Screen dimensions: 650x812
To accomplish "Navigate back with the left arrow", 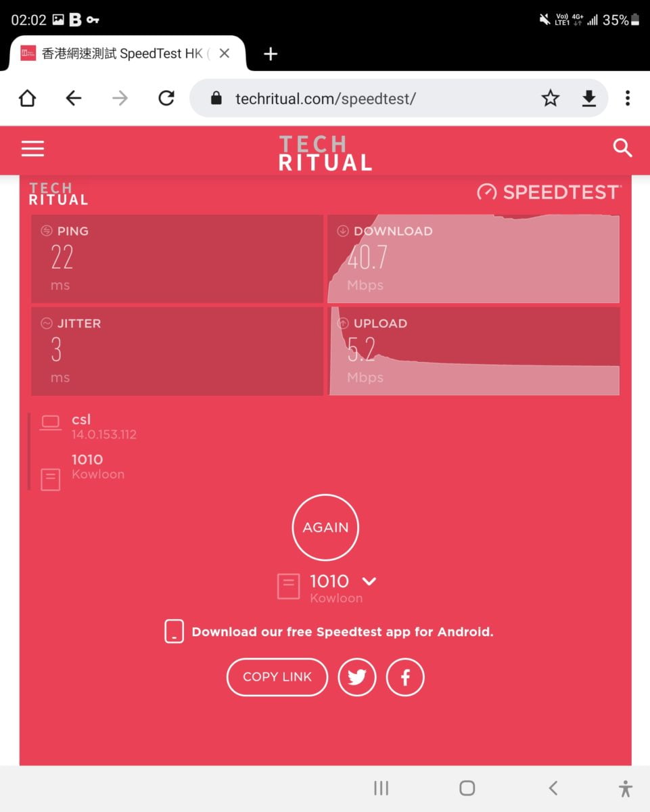I will (74, 99).
